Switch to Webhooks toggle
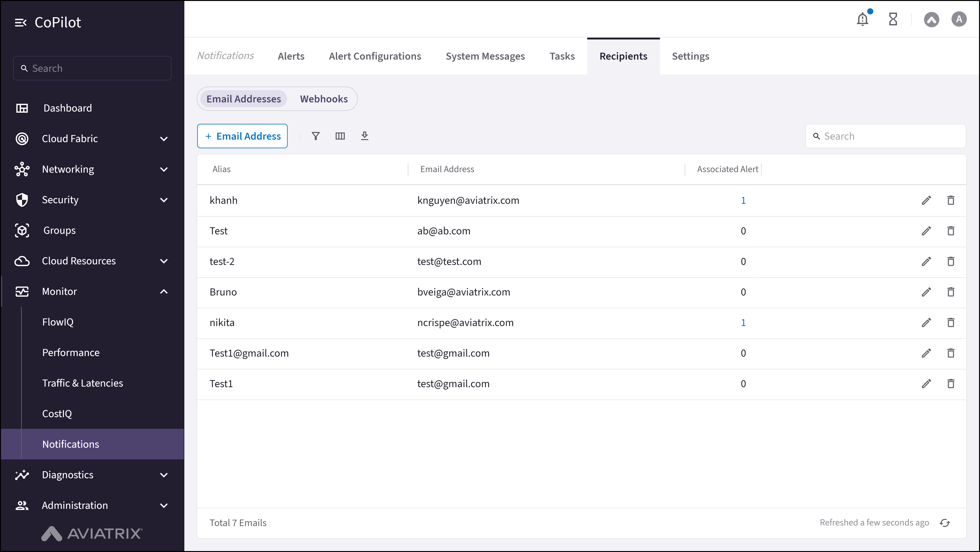 (324, 99)
